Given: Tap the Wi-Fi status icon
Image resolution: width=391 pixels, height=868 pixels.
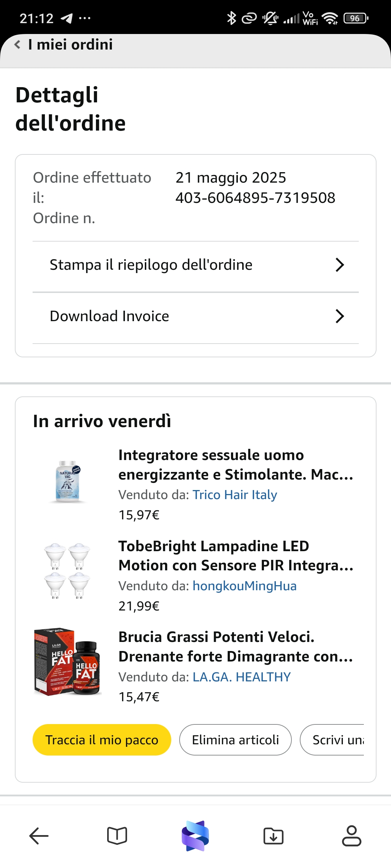Looking at the screenshot, I should 330,18.
